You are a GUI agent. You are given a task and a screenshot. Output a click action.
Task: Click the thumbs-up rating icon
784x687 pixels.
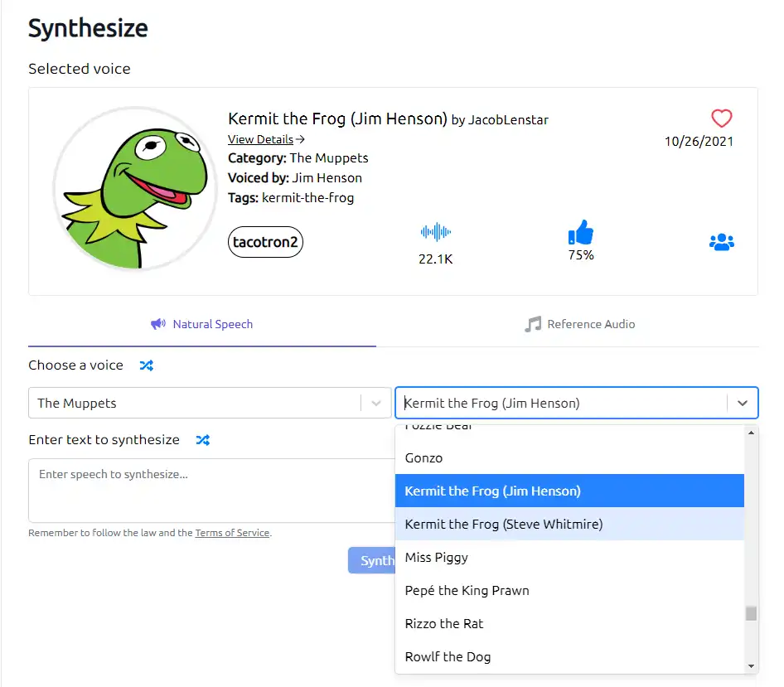580,233
